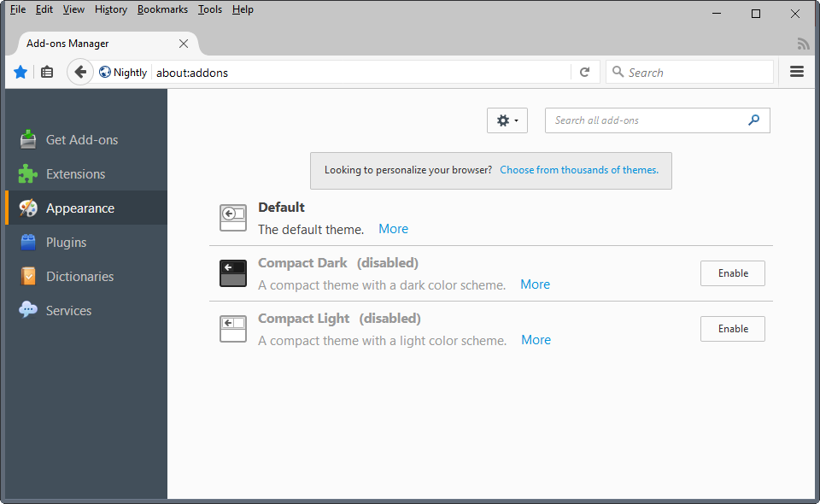
Task: Open the Help menu
Action: click(243, 9)
